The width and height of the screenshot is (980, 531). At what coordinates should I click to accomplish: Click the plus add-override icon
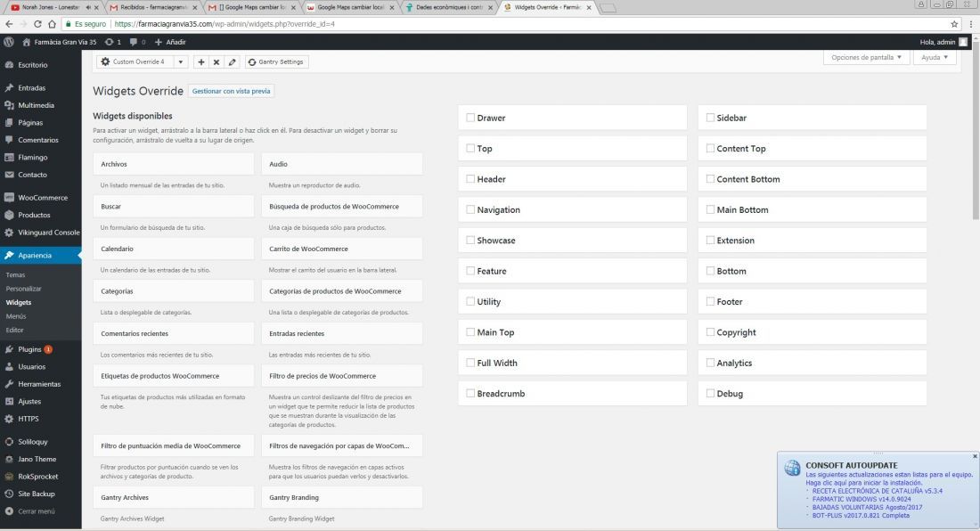click(x=200, y=61)
